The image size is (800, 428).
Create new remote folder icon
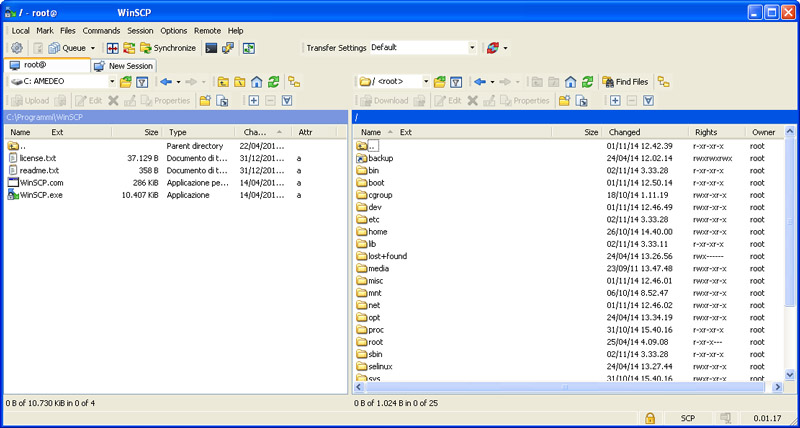tap(564, 100)
